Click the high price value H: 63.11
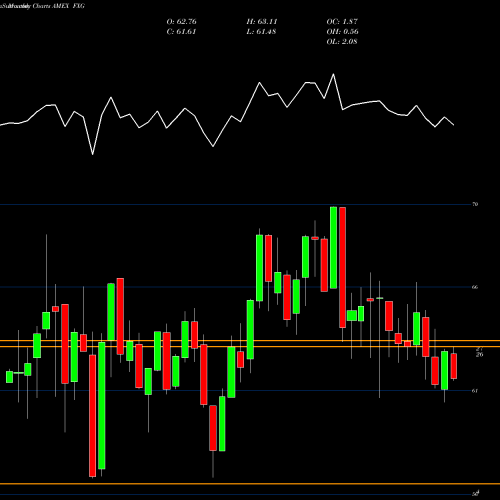 (x=262, y=22)
